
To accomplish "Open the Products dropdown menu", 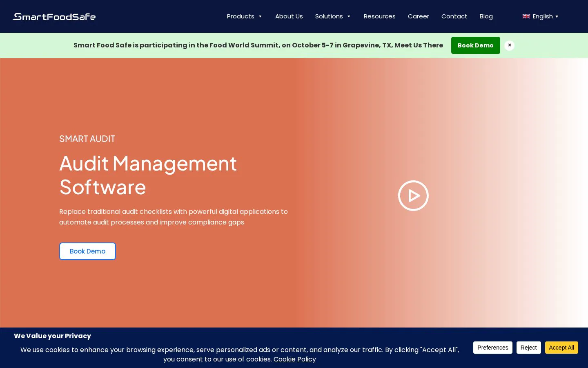I will point(244,16).
